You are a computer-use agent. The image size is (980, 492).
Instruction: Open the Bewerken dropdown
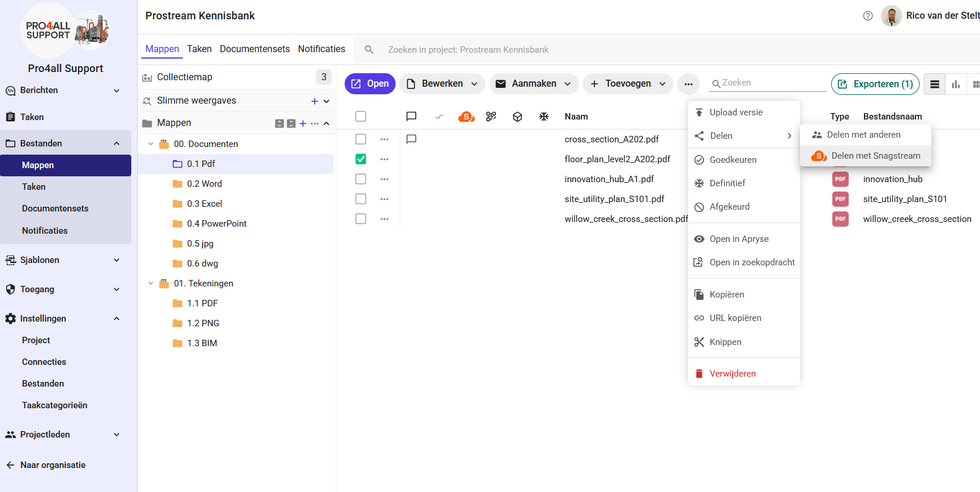443,84
